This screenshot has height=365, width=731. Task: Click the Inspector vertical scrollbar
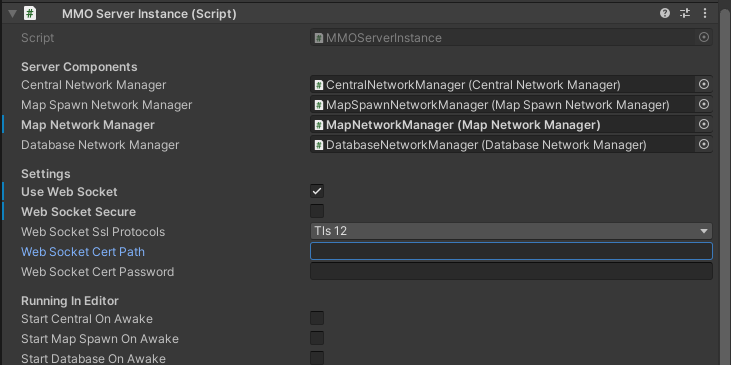click(724, 186)
